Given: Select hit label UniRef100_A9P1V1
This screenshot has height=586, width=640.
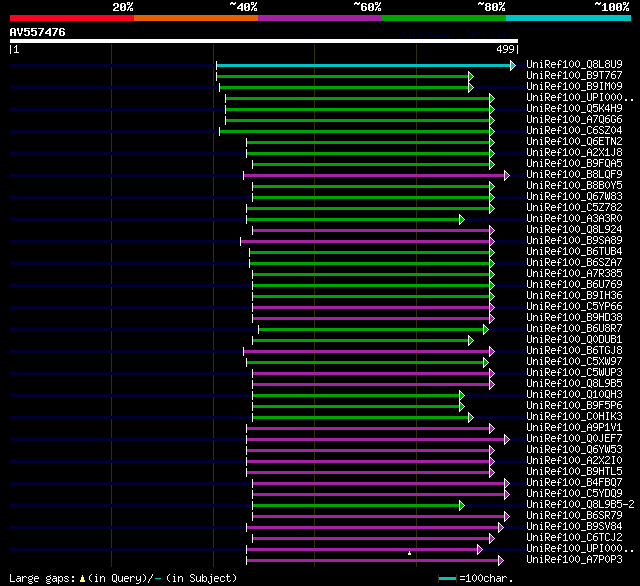Looking at the screenshot, I should (x=574, y=428).
